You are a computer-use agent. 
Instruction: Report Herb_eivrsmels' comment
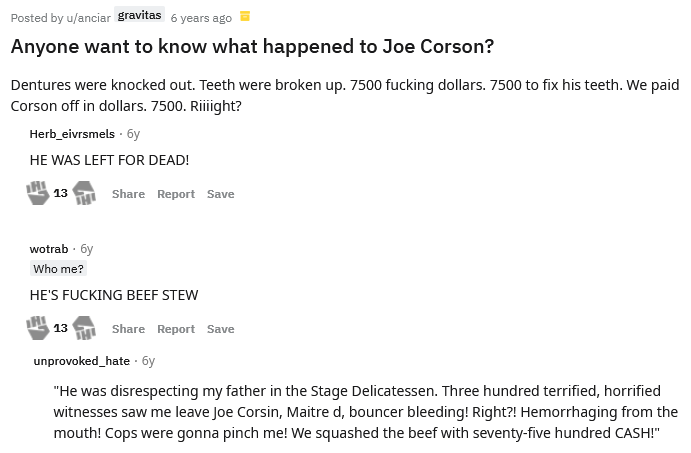coord(176,194)
